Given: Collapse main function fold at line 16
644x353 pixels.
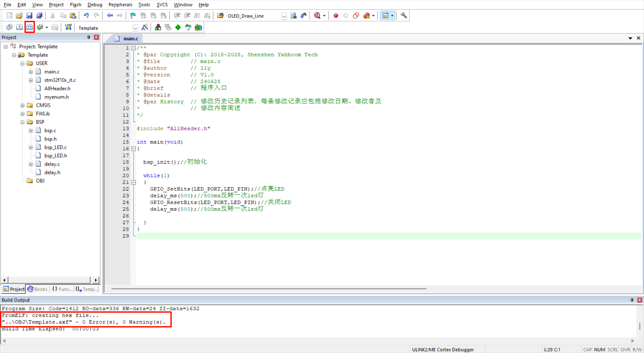Looking at the screenshot, I should (x=133, y=149).
